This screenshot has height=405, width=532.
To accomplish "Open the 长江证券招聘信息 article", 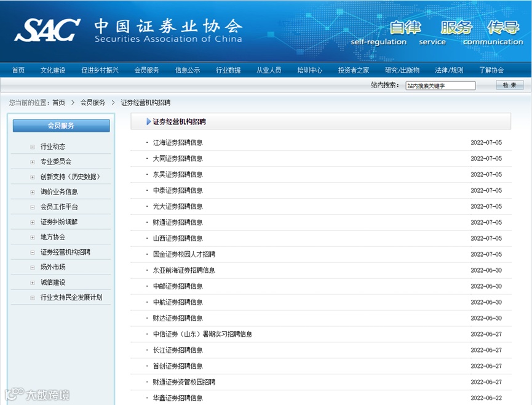I will 178,350.
